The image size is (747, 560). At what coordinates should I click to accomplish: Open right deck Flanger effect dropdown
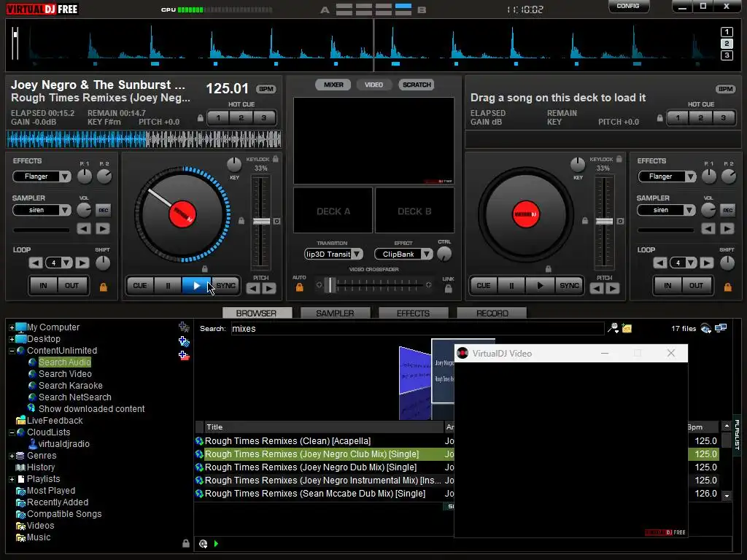click(690, 176)
